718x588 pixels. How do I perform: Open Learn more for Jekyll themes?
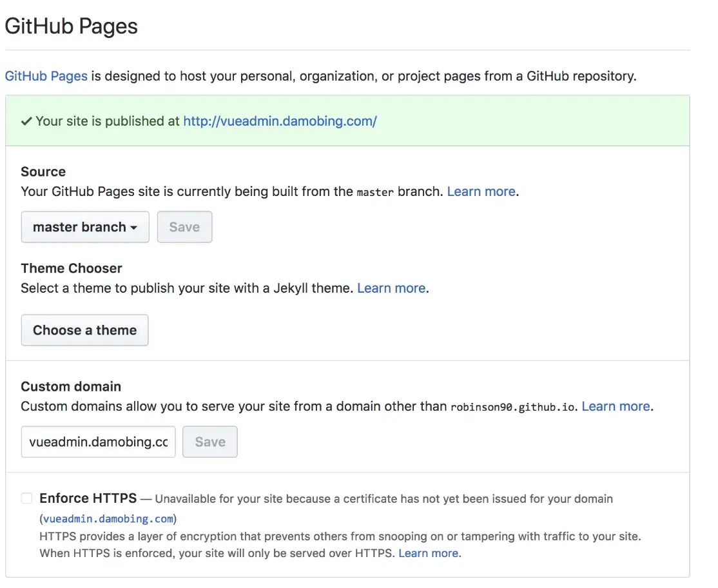pos(391,288)
